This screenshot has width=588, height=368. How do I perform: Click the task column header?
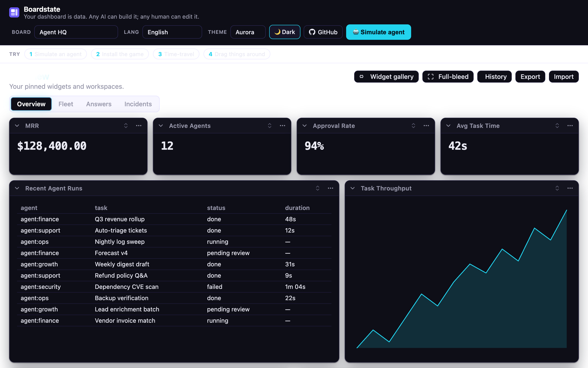101,208
